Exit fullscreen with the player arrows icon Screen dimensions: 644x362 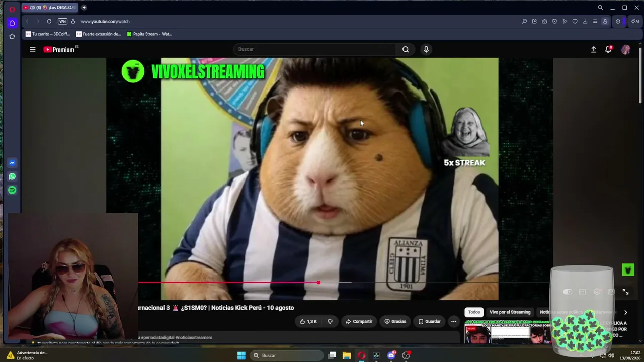click(626, 292)
